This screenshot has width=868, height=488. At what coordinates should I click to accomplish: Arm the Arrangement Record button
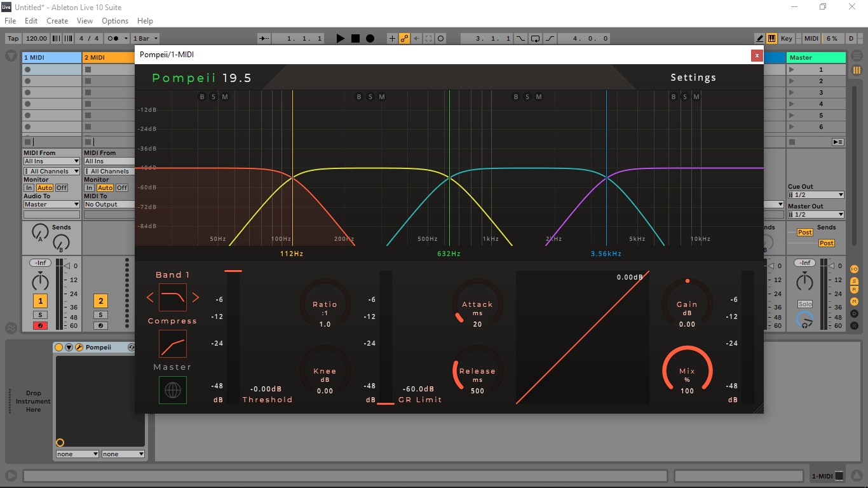pyautogui.click(x=370, y=38)
